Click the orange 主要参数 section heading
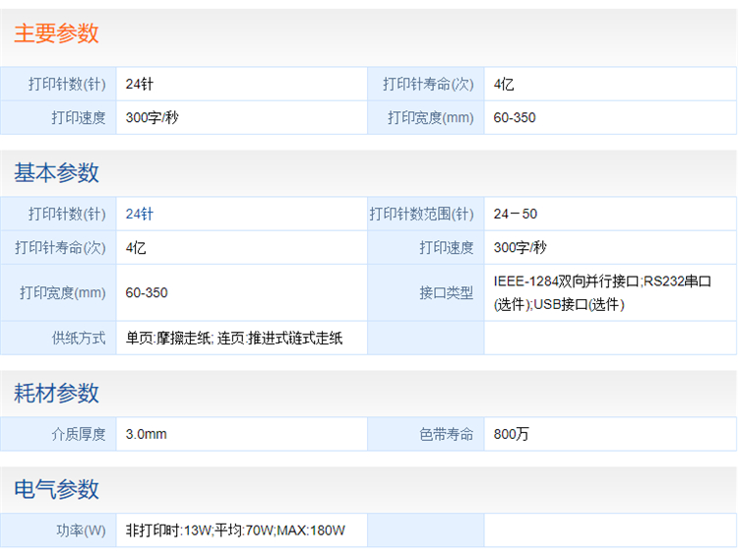Screen dimensions: 738x560 56,33
